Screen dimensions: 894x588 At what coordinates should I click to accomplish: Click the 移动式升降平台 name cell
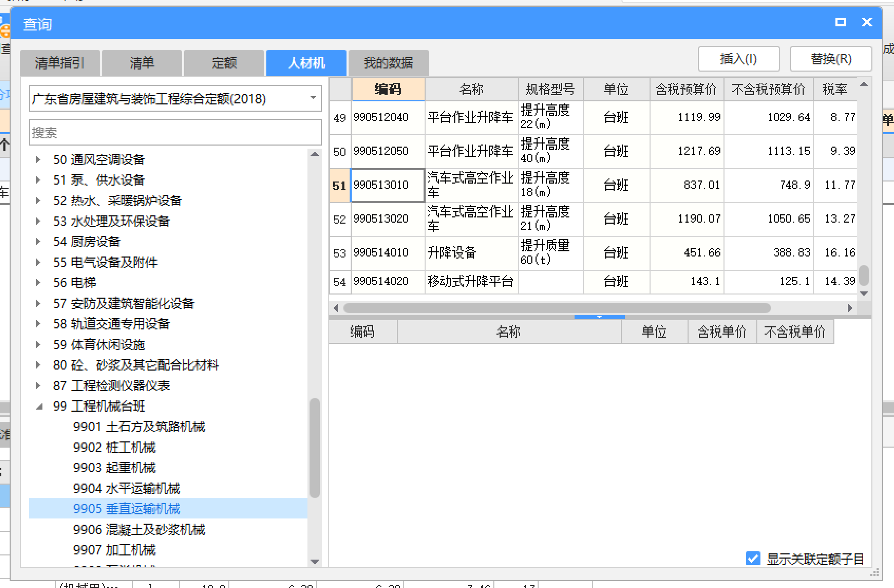[471, 282]
